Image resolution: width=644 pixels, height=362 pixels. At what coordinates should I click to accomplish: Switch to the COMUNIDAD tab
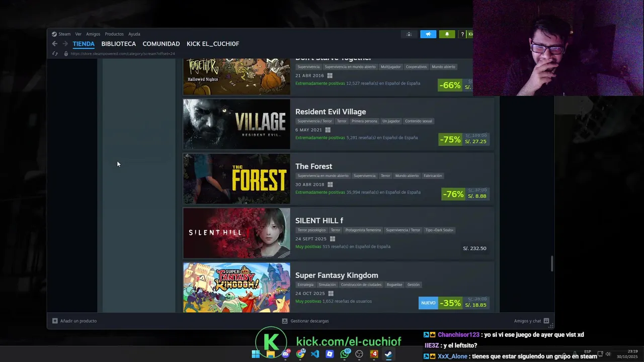click(161, 44)
